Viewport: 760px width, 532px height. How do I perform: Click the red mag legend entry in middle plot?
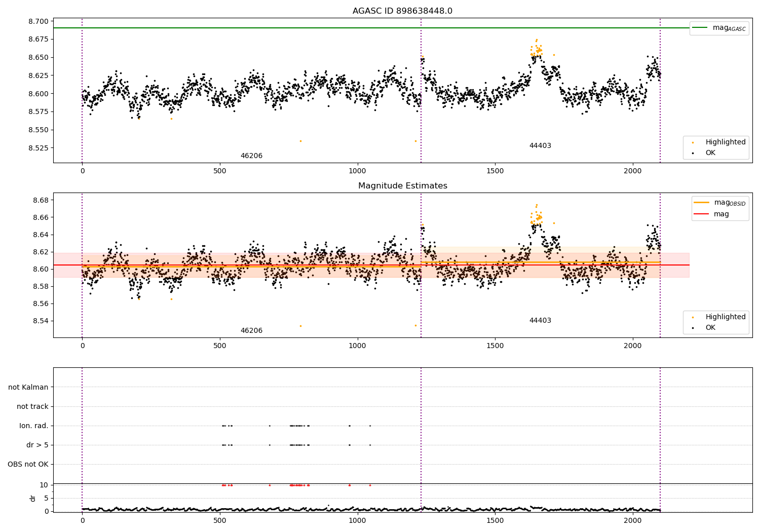(x=711, y=214)
